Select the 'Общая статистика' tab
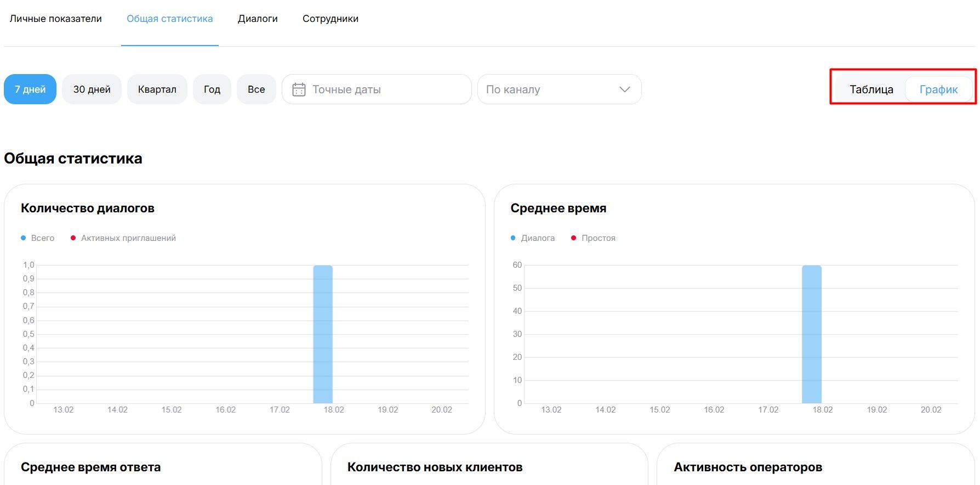The height and width of the screenshot is (485, 980). coord(170,19)
